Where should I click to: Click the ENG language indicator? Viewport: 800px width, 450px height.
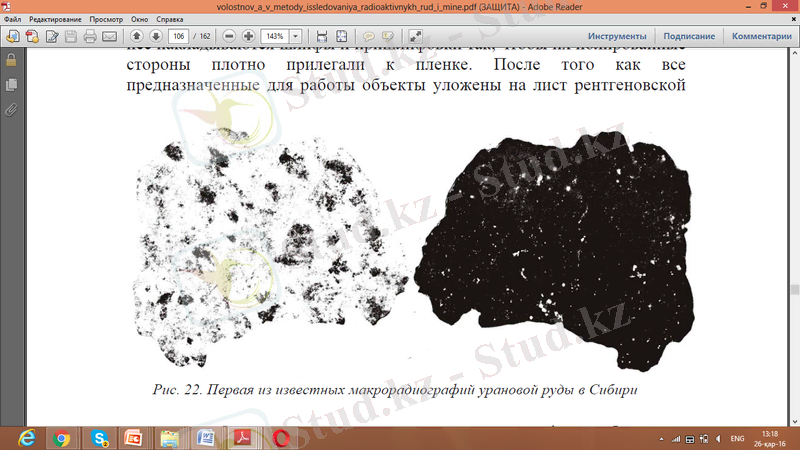tap(737, 439)
